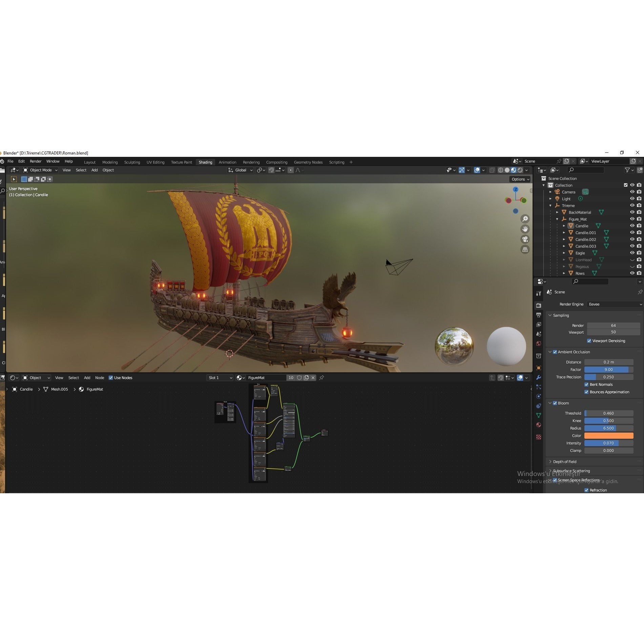Screen dimensions: 644x644
Task: Open the World Properties tab
Action: [539, 344]
